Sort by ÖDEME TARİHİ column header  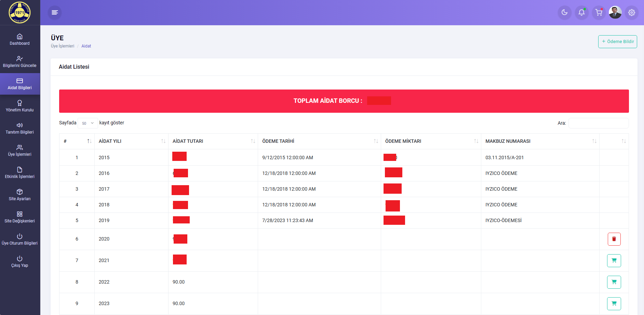pyautogui.click(x=320, y=141)
